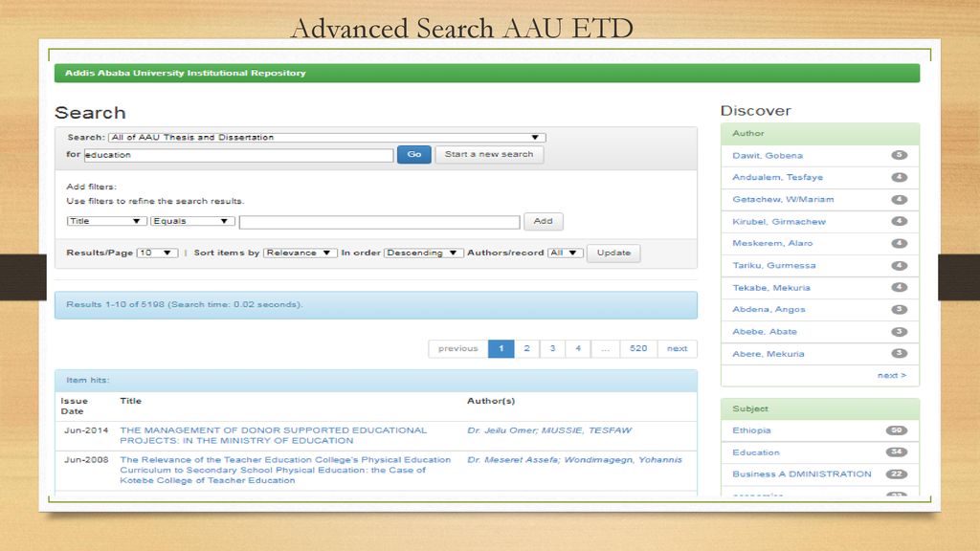Click the 'previous' pagination button
This screenshot has width=980, height=551.
pos(458,348)
